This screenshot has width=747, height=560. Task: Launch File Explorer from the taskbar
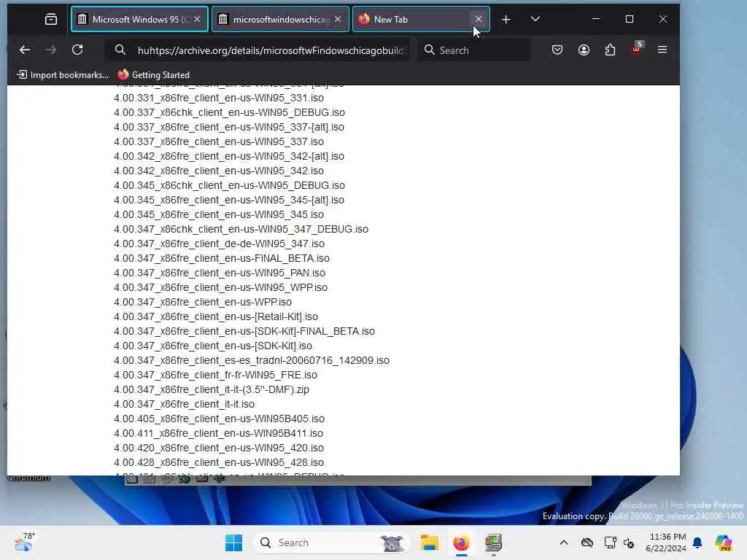429,542
